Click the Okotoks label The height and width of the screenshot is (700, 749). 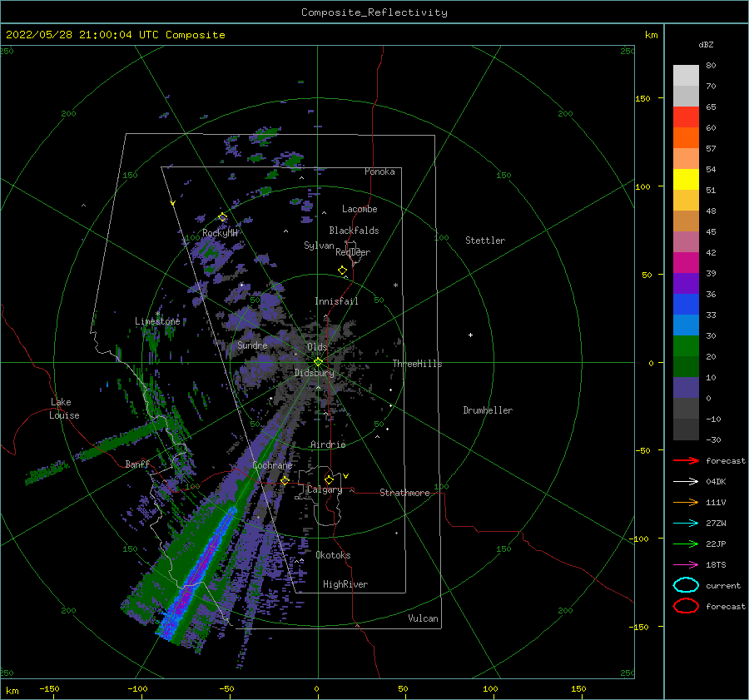[x=333, y=555]
